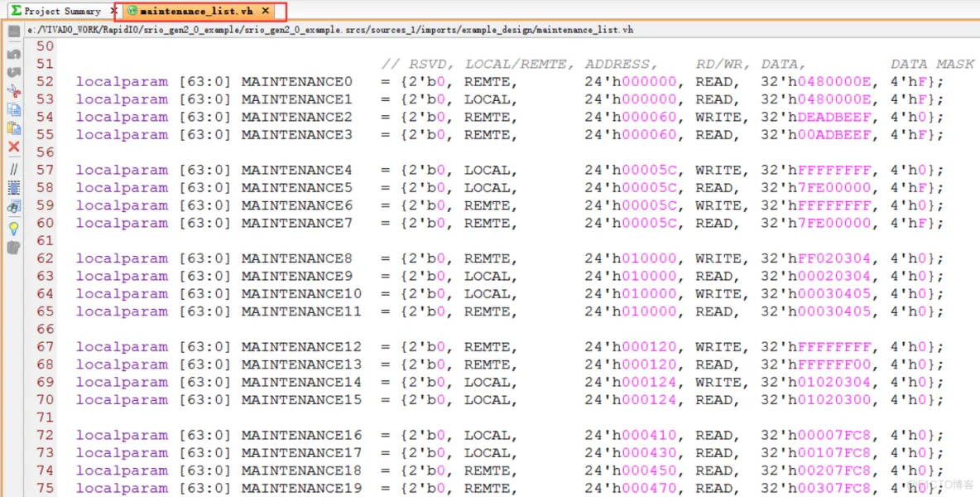Screen dimensions: 980x497
Task: Click the Paste clipboard icon
Action: click(x=14, y=128)
